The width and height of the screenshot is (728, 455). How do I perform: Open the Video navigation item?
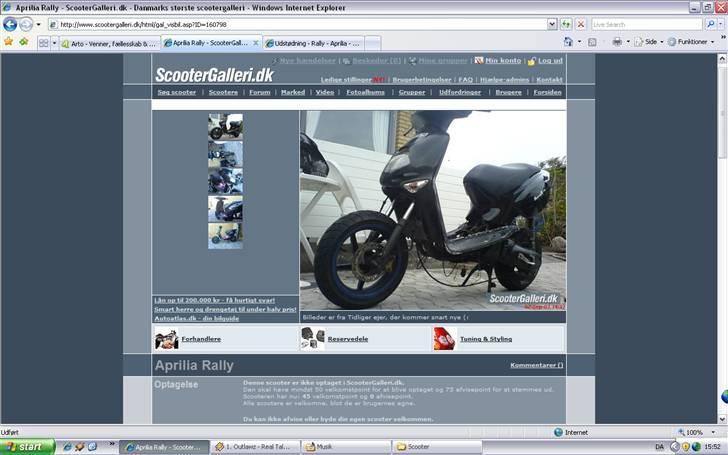[325, 92]
